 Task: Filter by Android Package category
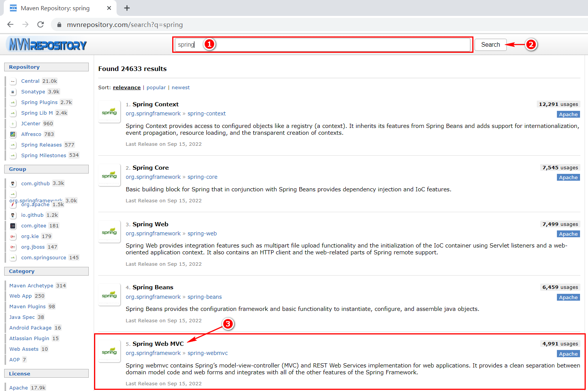tap(30, 328)
